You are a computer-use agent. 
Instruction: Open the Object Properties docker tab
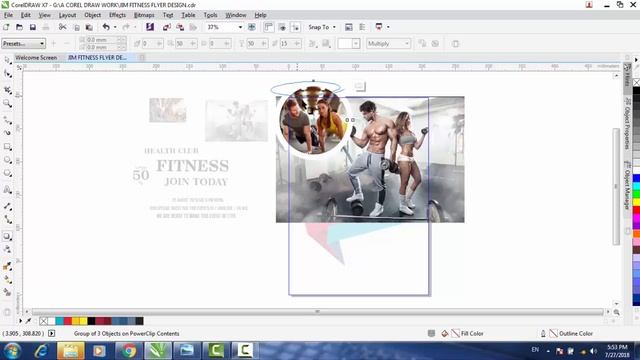click(627, 123)
